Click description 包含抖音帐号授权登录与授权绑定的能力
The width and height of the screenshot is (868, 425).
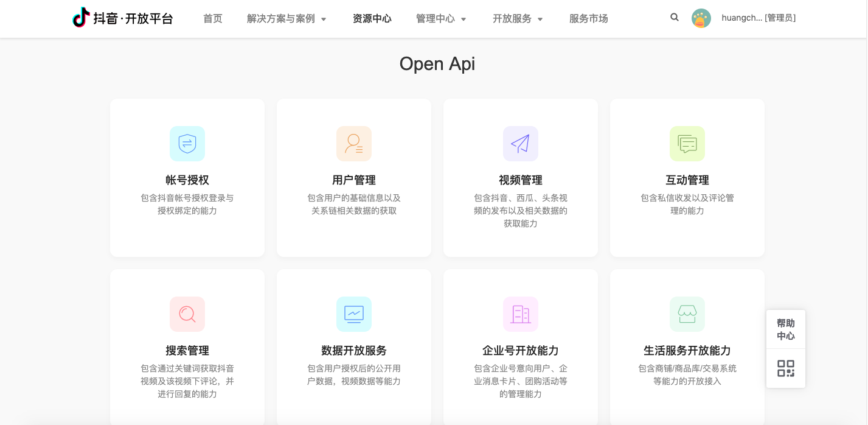coord(187,205)
